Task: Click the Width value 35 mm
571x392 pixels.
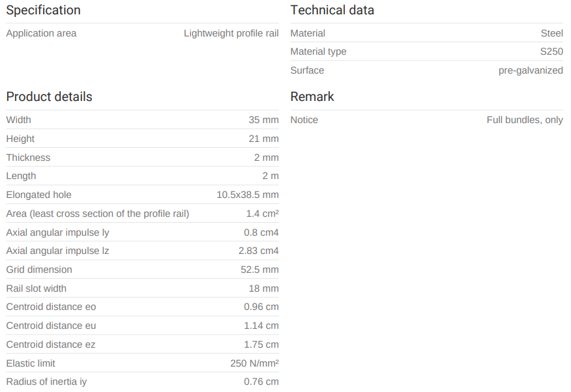Action: (x=263, y=120)
